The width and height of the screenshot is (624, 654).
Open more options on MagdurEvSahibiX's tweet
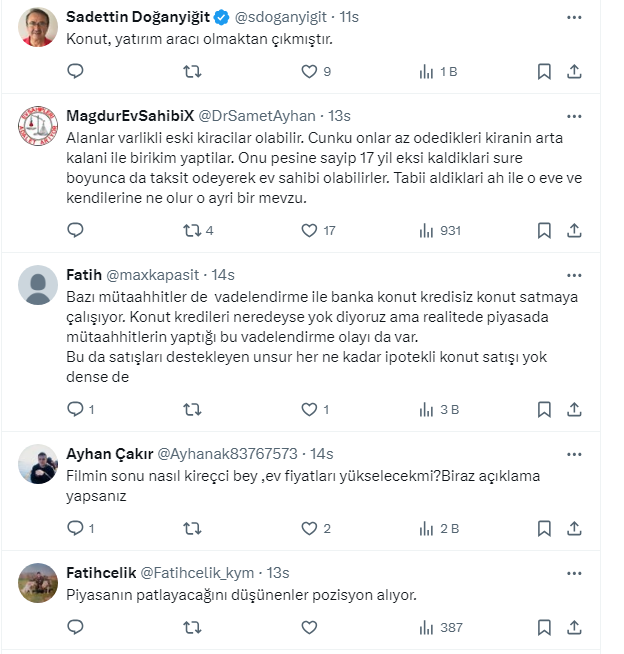click(x=574, y=116)
